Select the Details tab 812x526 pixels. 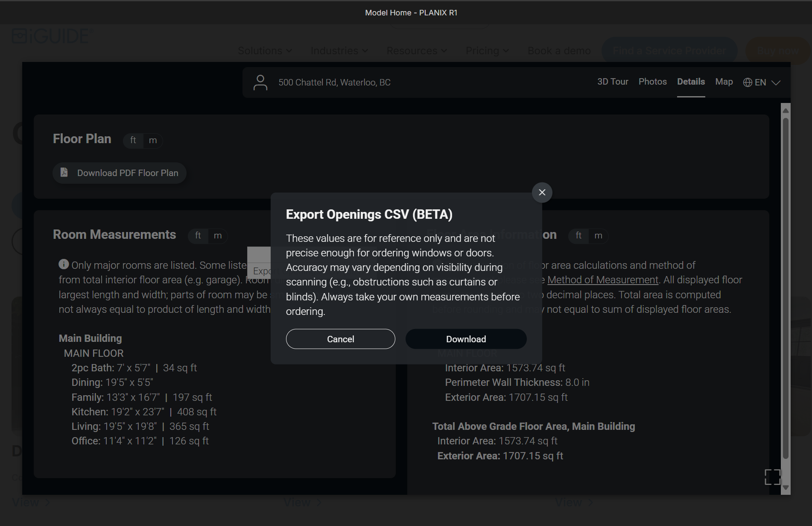691,82
